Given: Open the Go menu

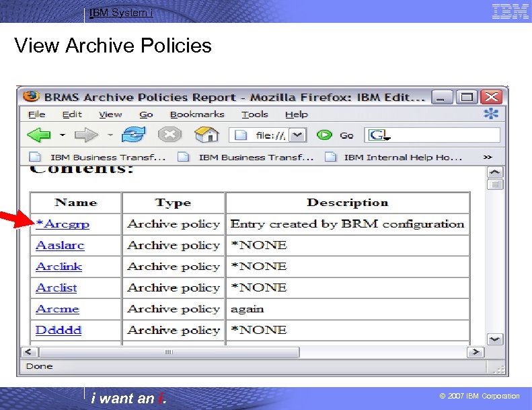Looking at the screenshot, I should pyautogui.click(x=146, y=114).
